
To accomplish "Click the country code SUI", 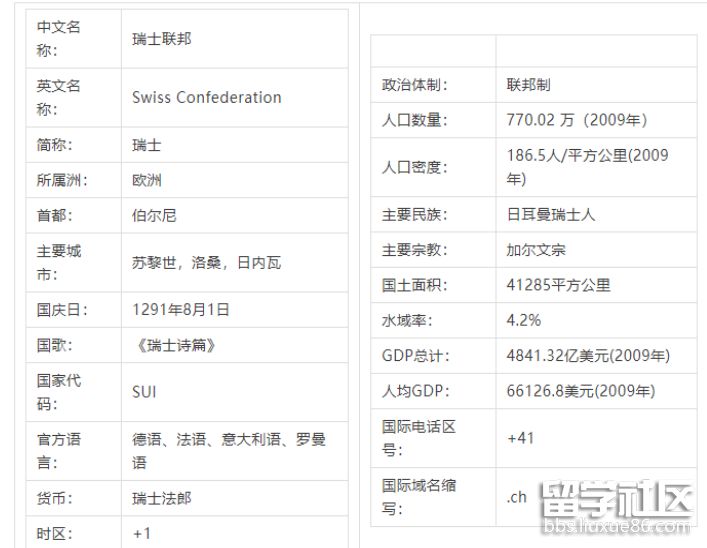I will click(x=145, y=392).
